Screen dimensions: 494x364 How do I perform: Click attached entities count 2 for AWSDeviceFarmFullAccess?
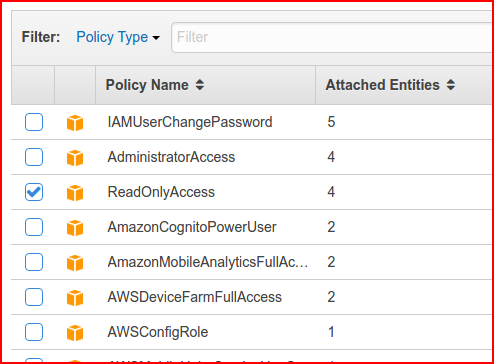[331, 297]
